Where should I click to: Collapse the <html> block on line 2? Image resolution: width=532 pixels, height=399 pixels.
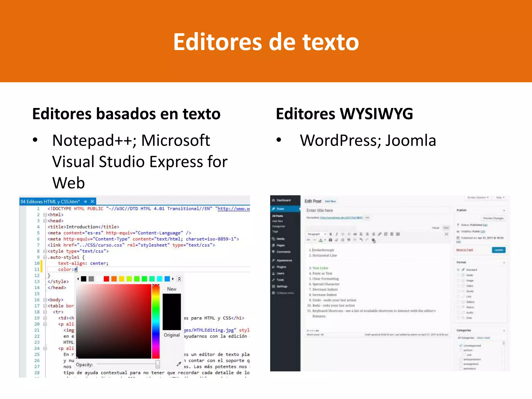tap(45, 215)
